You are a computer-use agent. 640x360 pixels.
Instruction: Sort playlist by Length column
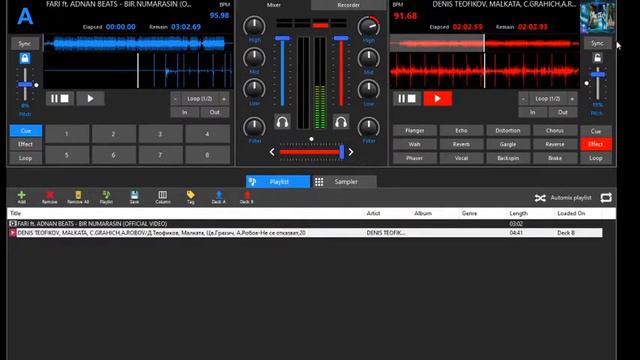coord(518,213)
